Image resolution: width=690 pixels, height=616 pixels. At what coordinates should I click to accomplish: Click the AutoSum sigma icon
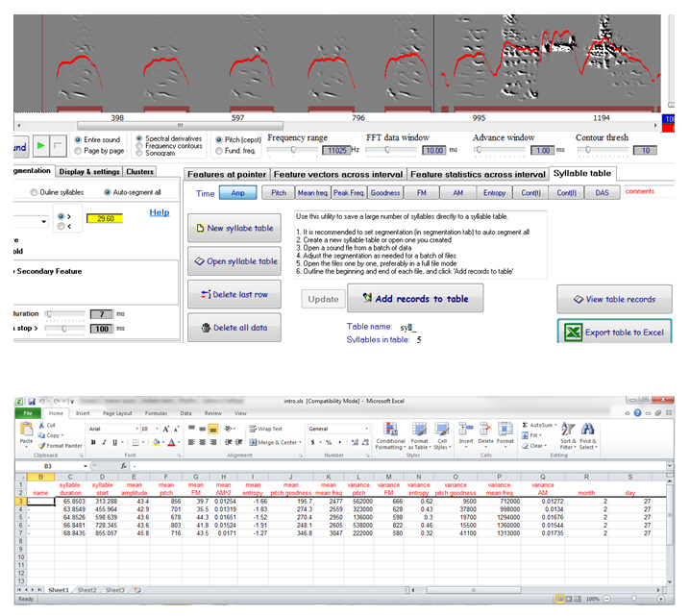pyautogui.click(x=526, y=424)
